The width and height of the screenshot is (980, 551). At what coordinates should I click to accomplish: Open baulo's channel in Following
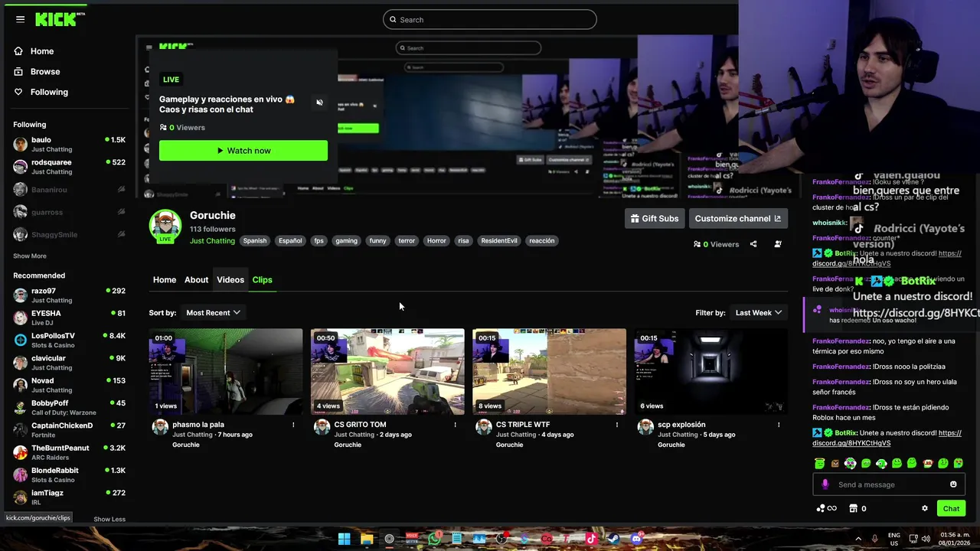(x=69, y=144)
